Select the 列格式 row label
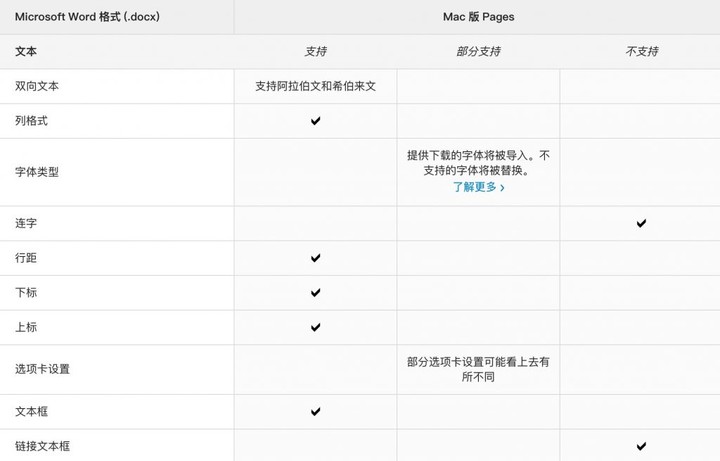 tap(31, 121)
